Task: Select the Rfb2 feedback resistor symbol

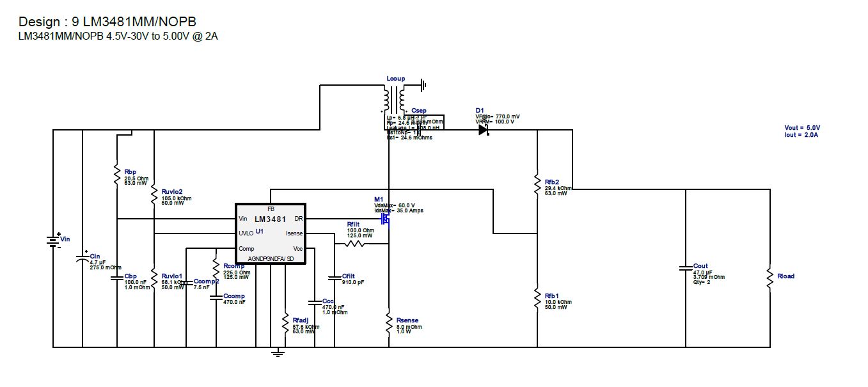Action: [537, 186]
